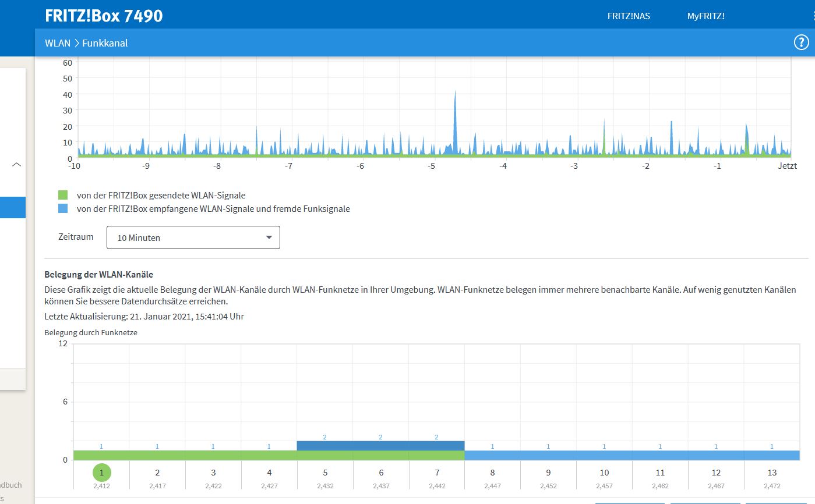Image resolution: width=815 pixels, height=504 pixels.
Task: Select channel 7 in the channel chart
Action: pyautogui.click(x=437, y=473)
